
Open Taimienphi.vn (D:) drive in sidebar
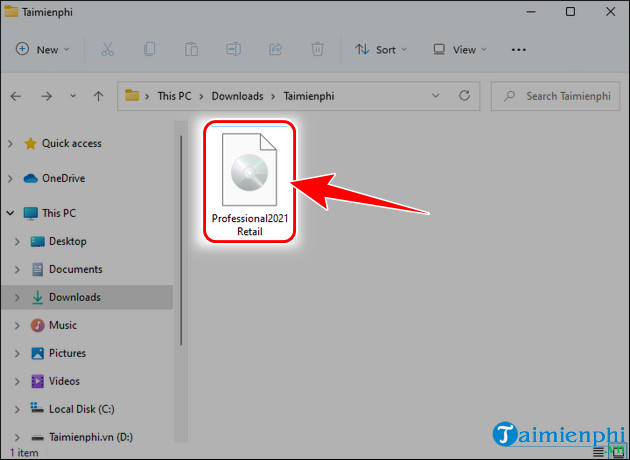[91, 437]
